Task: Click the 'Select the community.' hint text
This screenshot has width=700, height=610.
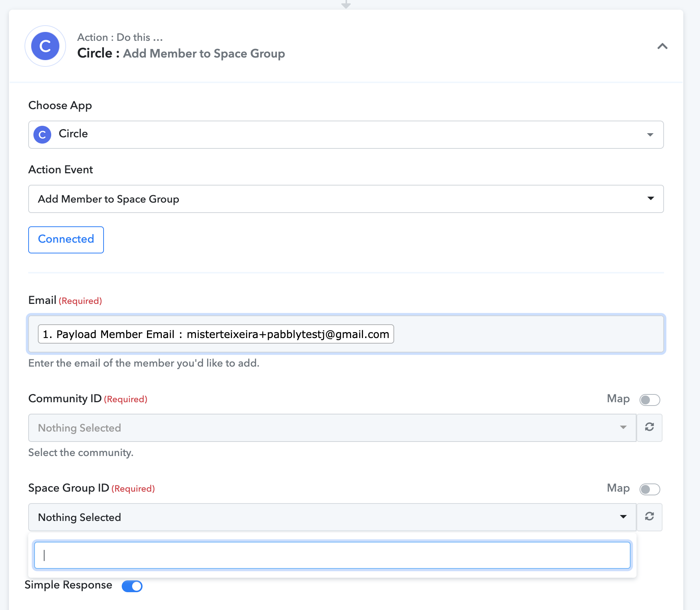Action: [x=81, y=453]
